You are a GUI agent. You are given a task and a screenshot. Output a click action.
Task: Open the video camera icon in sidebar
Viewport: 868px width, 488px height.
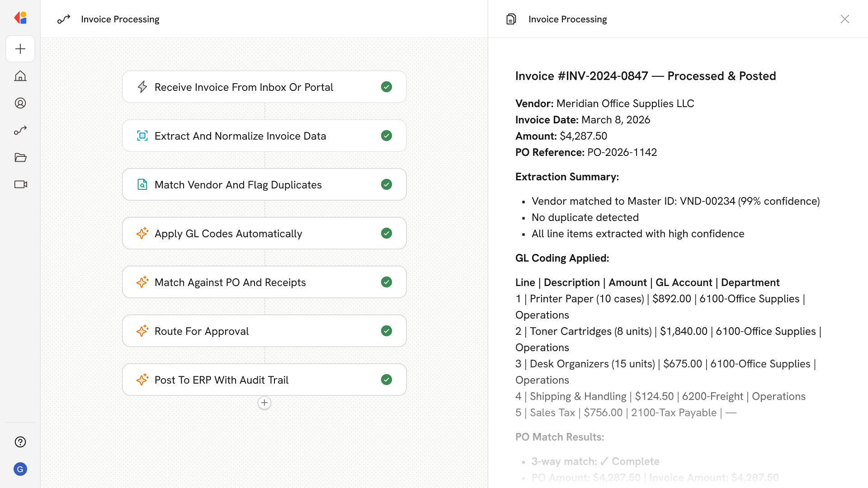pyautogui.click(x=20, y=184)
